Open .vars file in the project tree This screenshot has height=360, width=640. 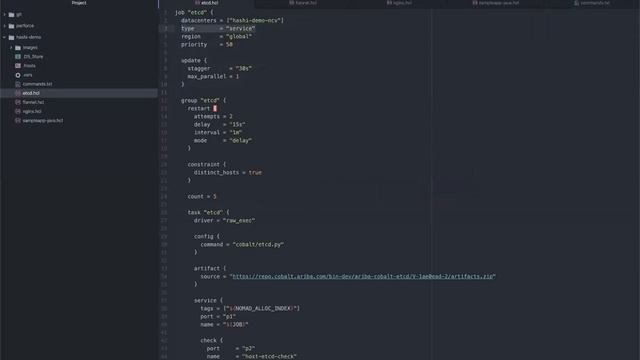28,75
